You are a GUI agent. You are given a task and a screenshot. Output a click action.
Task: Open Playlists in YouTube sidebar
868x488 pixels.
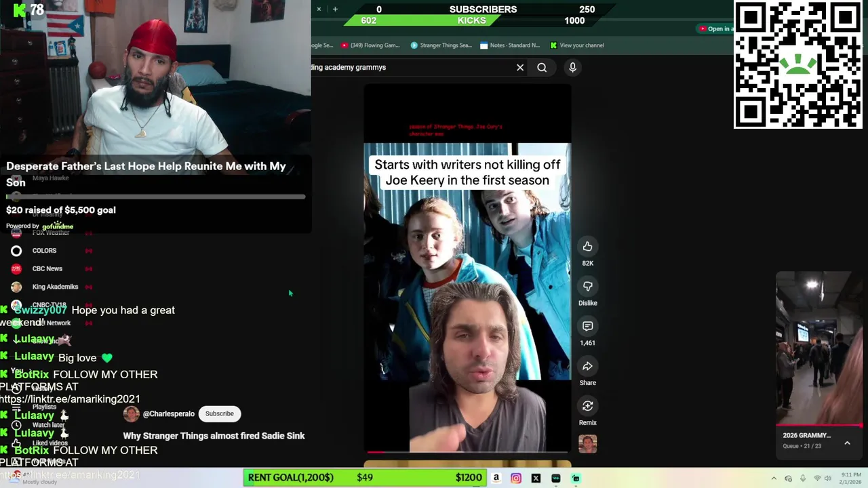[x=44, y=407]
